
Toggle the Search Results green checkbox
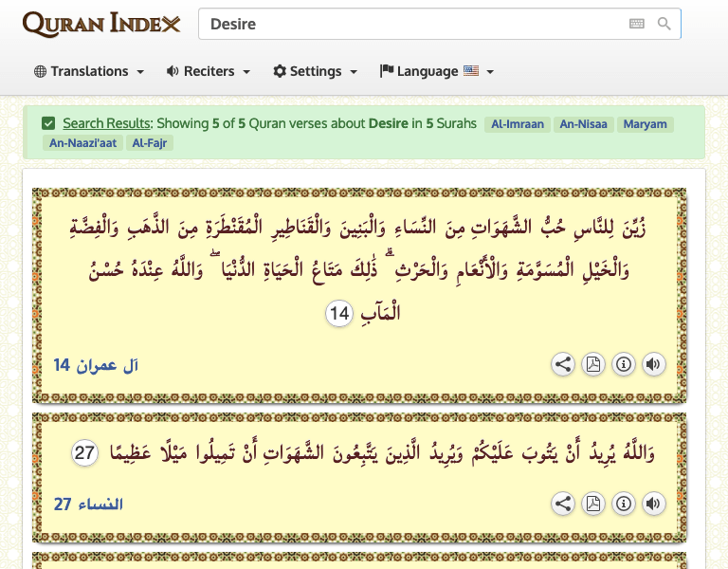click(48, 123)
